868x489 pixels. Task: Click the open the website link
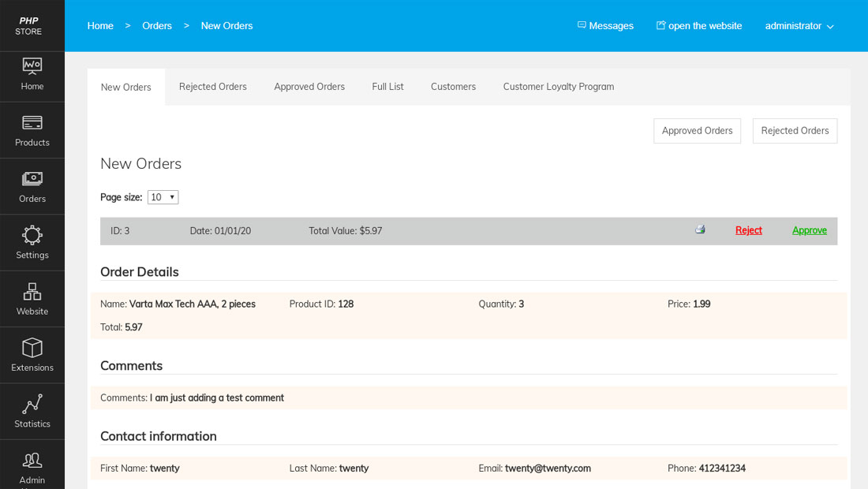[705, 26]
